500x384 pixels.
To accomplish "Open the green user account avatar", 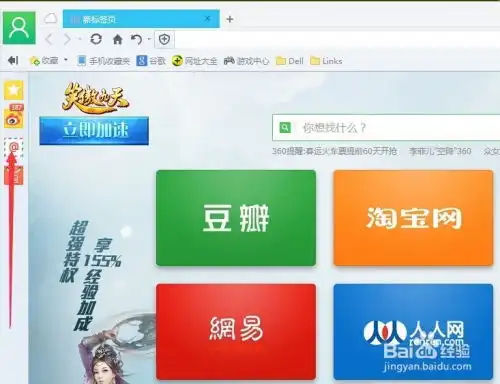I will (19, 28).
